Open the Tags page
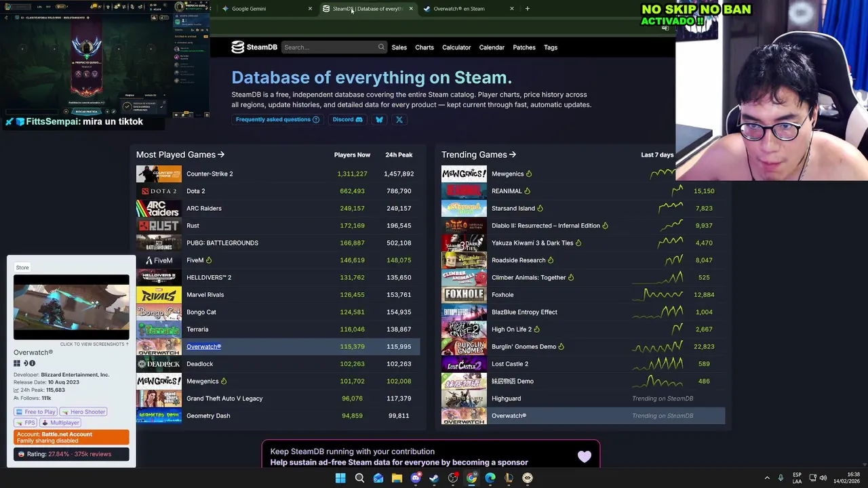The height and width of the screenshot is (488, 868). click(x=551, y=47)
